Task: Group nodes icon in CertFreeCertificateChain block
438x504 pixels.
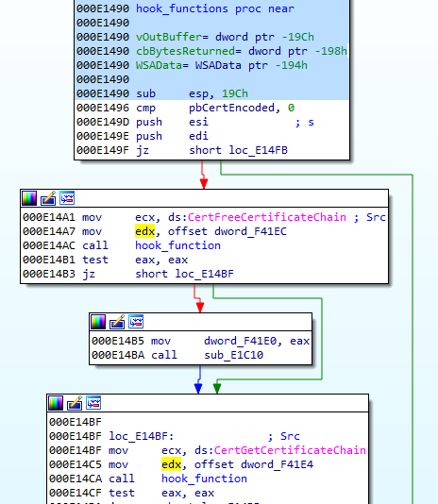Action: [x=67, y=198]
